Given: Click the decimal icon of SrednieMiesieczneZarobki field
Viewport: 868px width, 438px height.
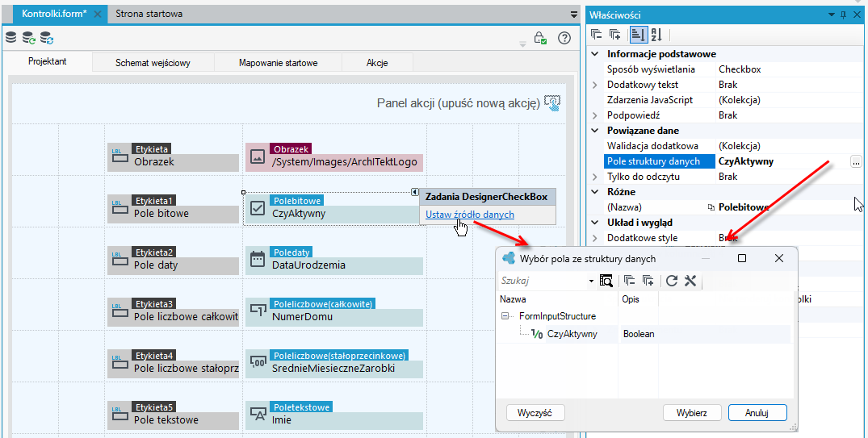Looking at the screenshot, I should coord(258,362).
